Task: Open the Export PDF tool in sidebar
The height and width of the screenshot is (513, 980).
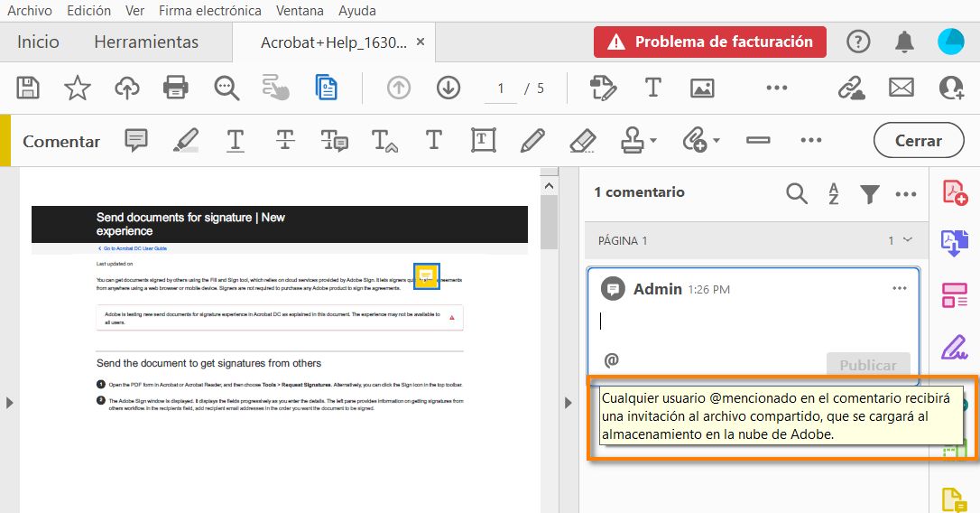Action: (955, 243)
